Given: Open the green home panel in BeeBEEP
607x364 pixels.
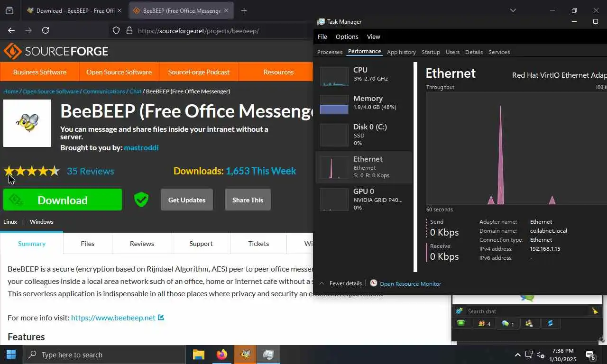Looking at the screenshot, I should (x=461, y=323).
